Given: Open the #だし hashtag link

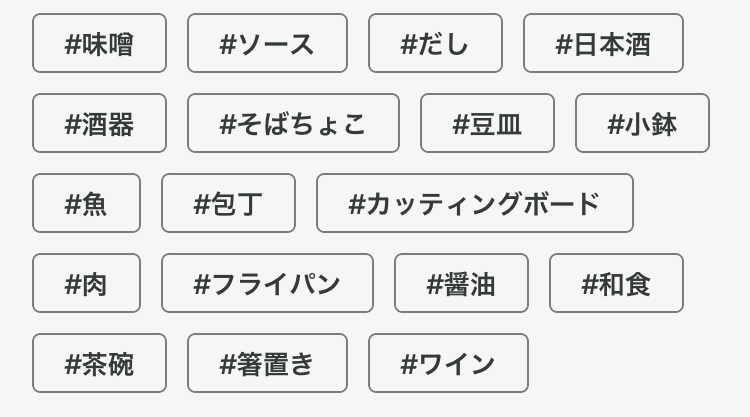Looking at the screenshot, I should pyautogui.click(x=435, y=44).
